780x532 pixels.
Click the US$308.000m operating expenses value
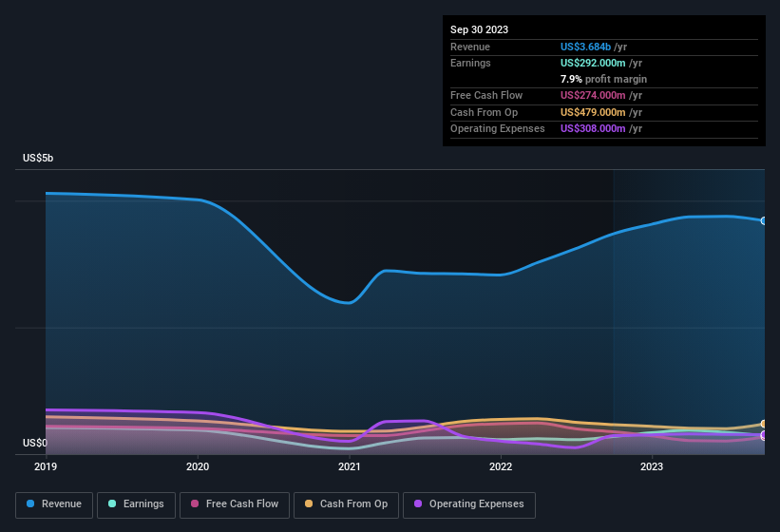pyautogui.click(x=593, y=129)
